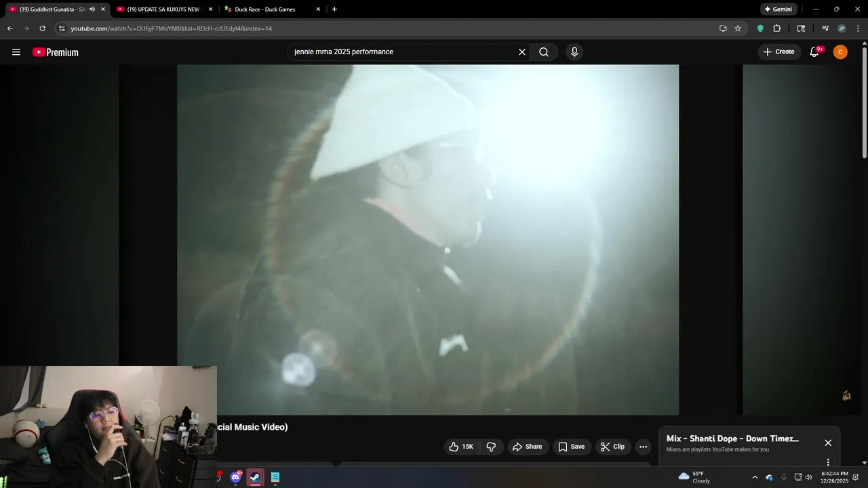Save video to a playlist
Screen dimensions: 868x488
[571, 447]
